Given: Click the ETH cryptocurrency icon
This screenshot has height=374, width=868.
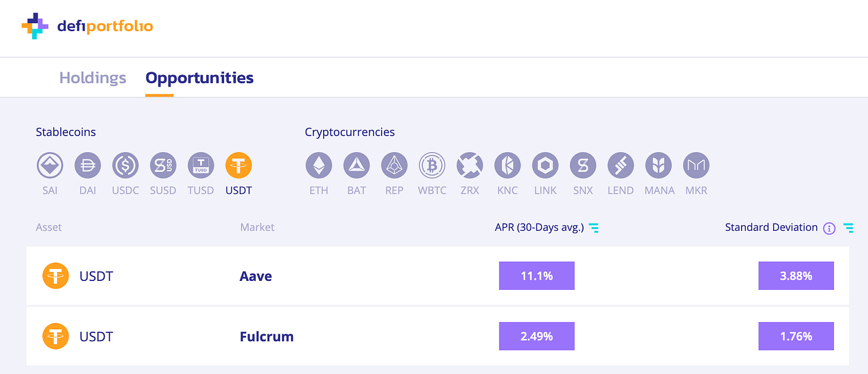Looking at the screenshot, I should [319, 165].
